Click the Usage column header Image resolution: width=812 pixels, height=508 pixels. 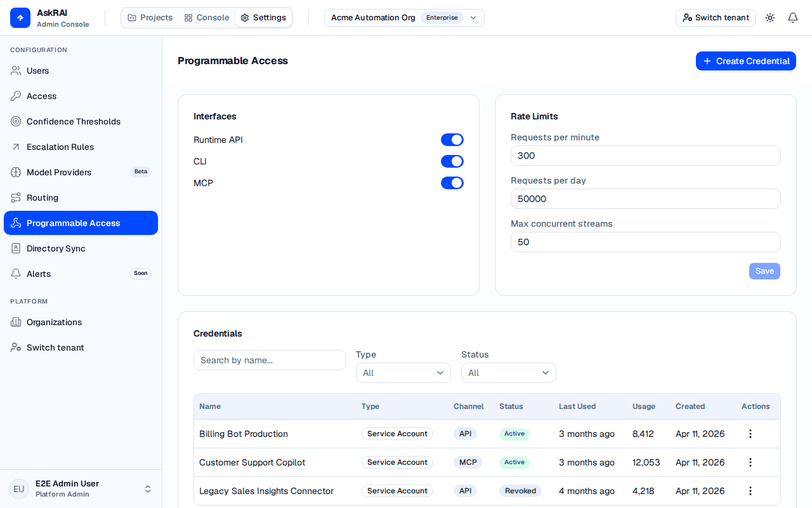tap(644, 406)
